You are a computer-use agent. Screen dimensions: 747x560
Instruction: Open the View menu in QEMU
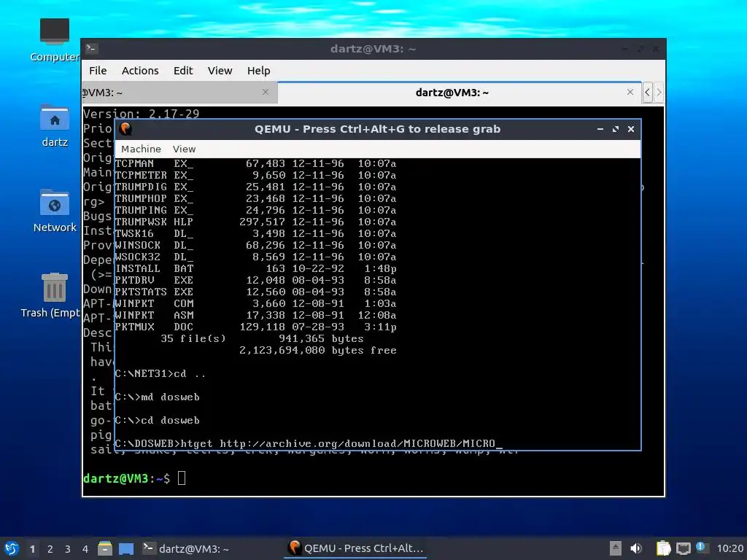(184, 149)
